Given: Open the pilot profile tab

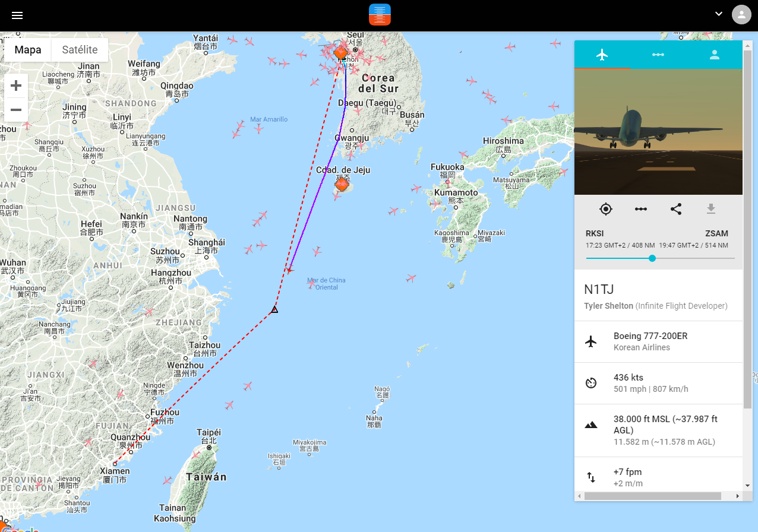Looking at the screenshot, I should (x=715, y=55).
